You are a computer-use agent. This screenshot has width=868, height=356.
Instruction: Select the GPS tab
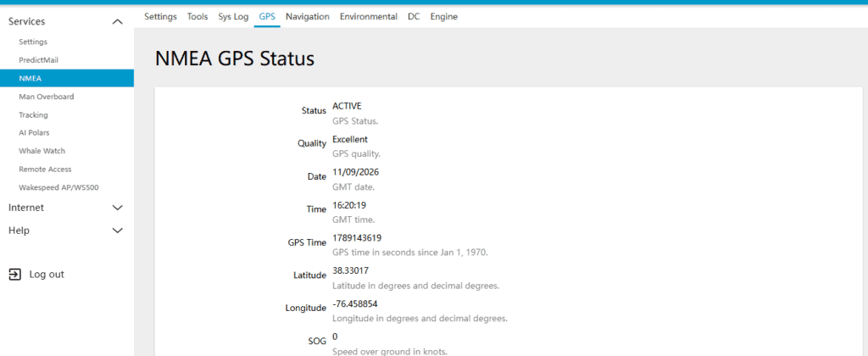(x=267, y=17)
